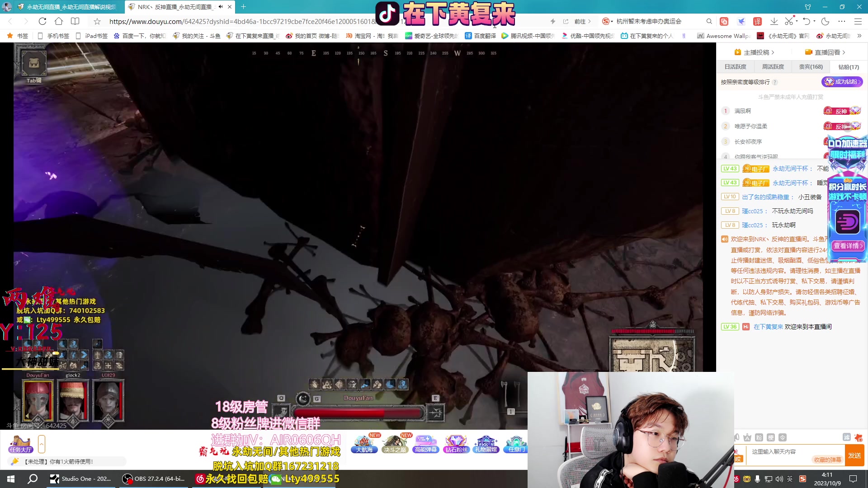The height and width of the screenshot is (488, 868).
Task: Toggle night mode moon icon
Action: tap(826, 21)
